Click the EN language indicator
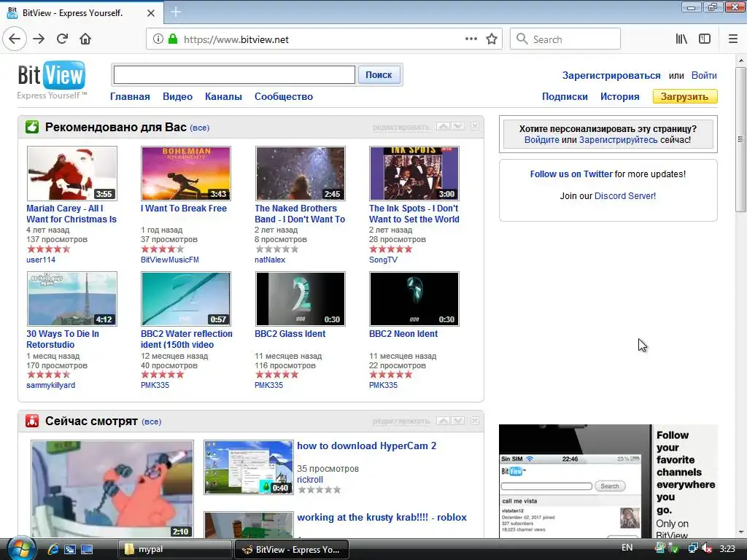The width and height of the screenshot is (747, 560). [x=627, y=548]
